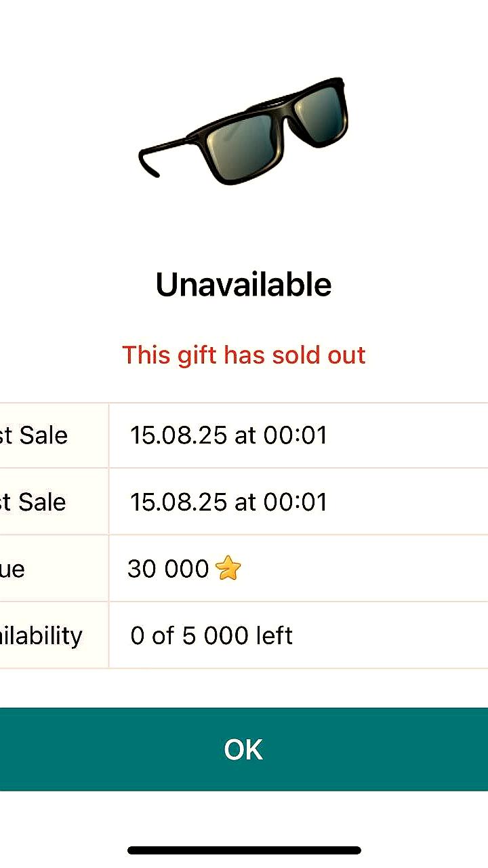Tap the top row Sale label cell
The height and width of the screenshot is (868, 488).
coord(54,435)
